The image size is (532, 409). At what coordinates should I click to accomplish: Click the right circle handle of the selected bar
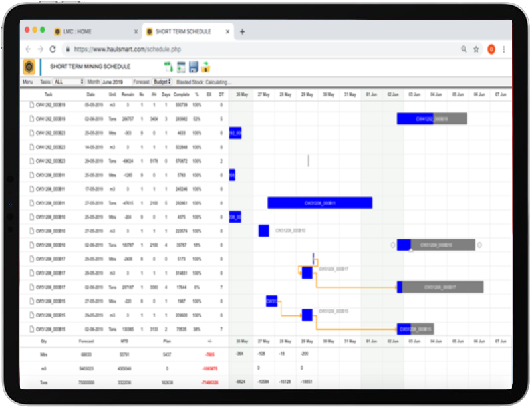point(479,245)
